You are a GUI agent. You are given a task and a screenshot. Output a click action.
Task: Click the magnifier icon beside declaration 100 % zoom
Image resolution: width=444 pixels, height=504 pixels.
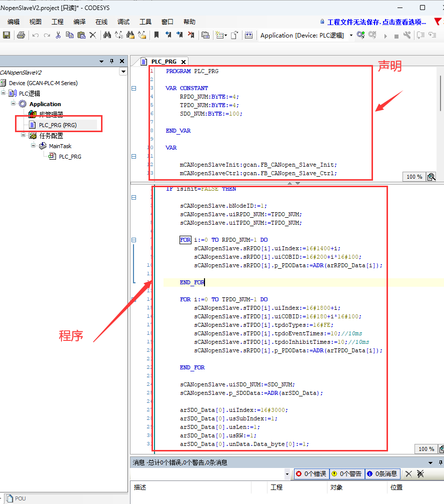[x=431, y=177]
